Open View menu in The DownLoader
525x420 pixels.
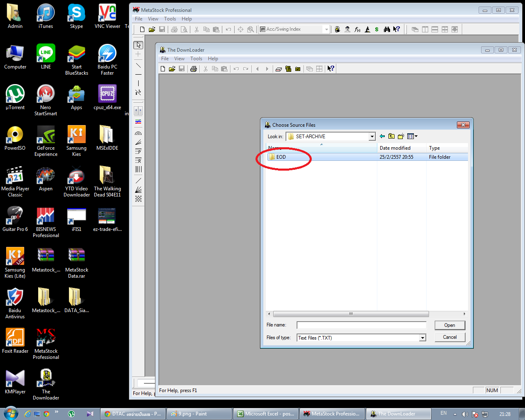tap(179, 59)
